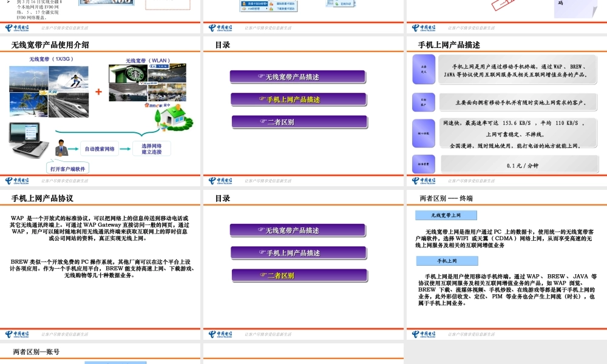Screen dimensions: 607x364
Task: Open the 基本定义 section box
Action: pyautogui.click(x=423, y=69)
